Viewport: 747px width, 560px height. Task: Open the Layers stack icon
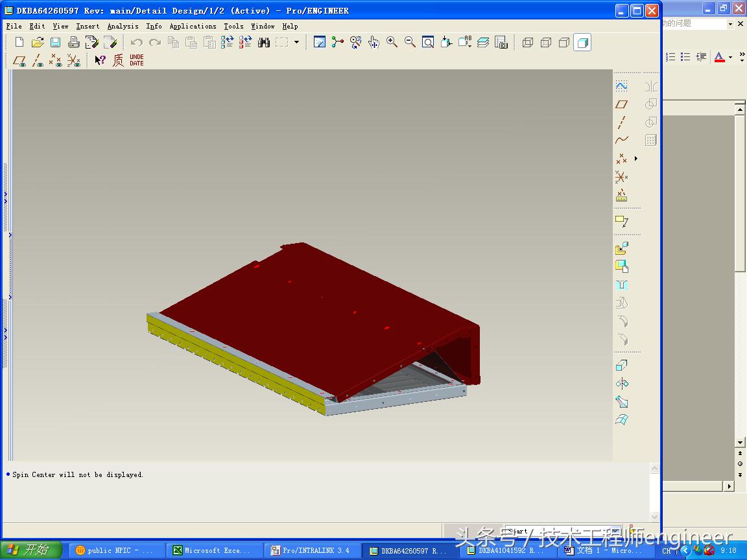483,42
